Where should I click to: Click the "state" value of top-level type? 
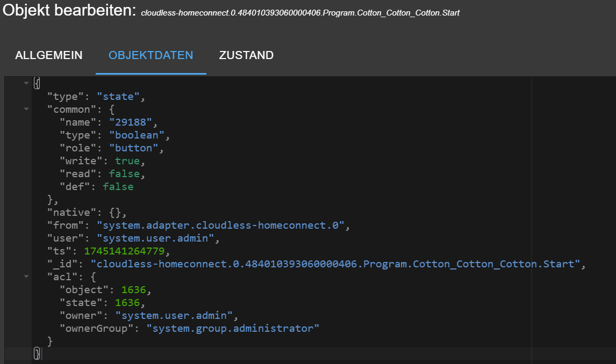coord(118,97)
